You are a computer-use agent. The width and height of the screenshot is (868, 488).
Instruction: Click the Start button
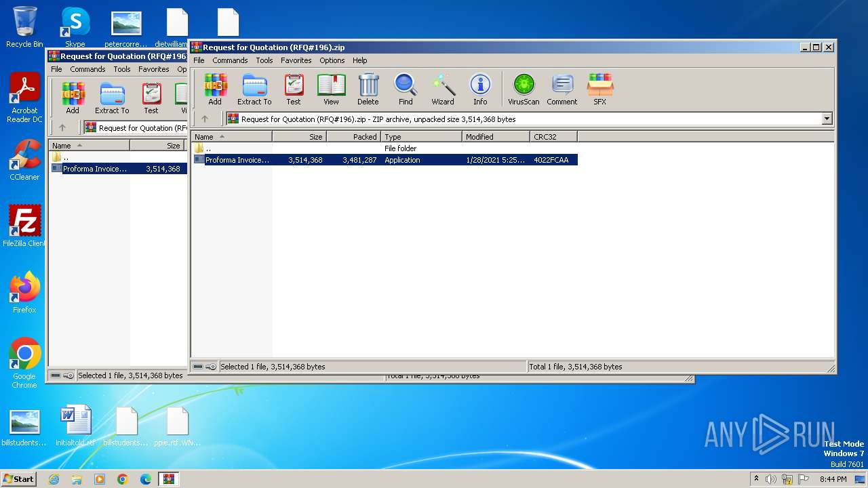[x=19, y=479]
